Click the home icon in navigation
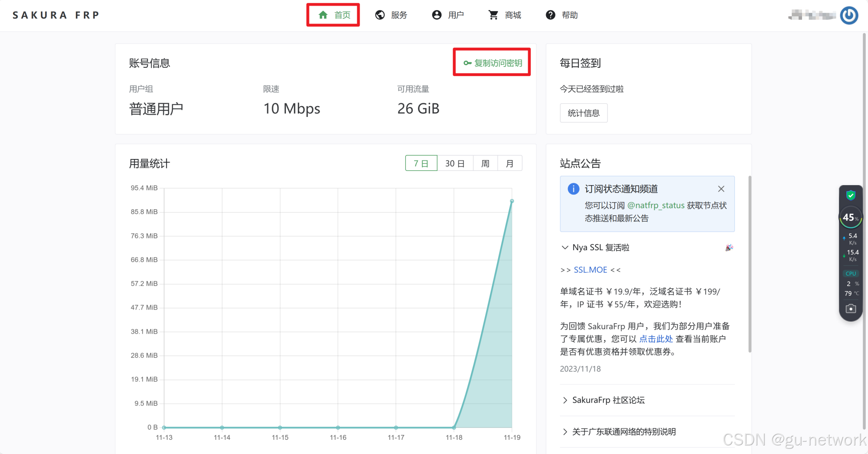This screenshot has width=868, height=454. point(323,15)
